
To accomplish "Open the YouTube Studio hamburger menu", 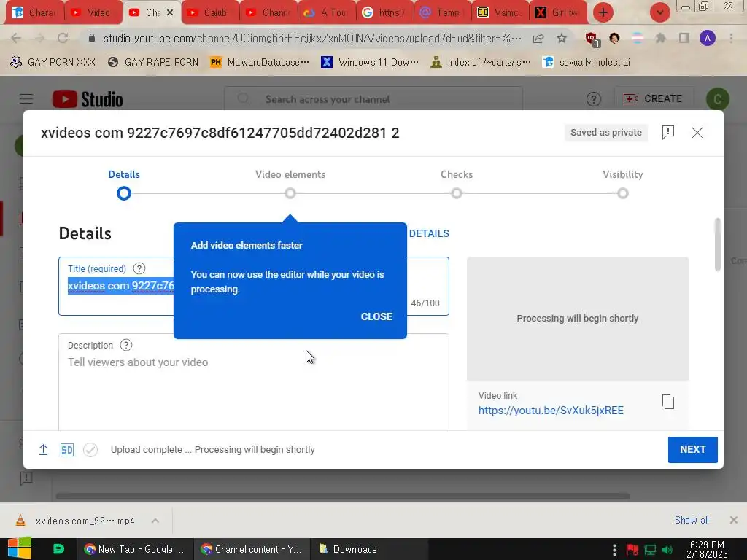I will coord(26,99).
